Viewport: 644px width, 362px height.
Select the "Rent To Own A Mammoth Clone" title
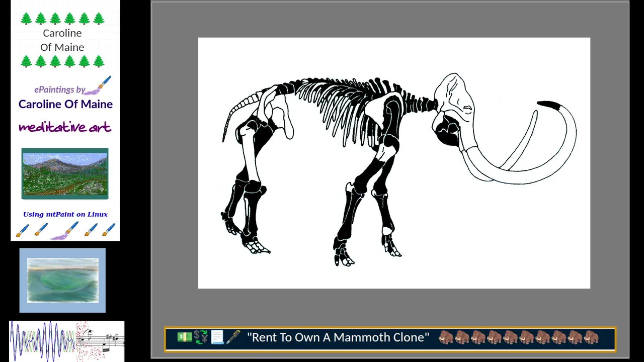338,337
